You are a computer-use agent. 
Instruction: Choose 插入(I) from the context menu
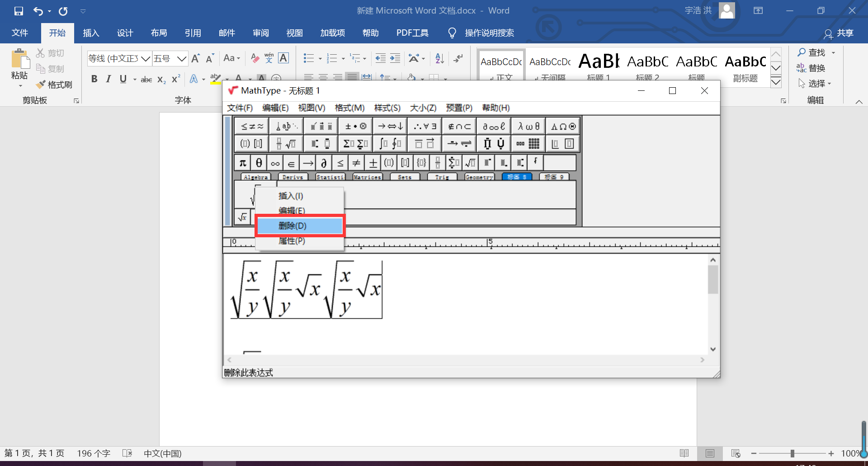300,196
